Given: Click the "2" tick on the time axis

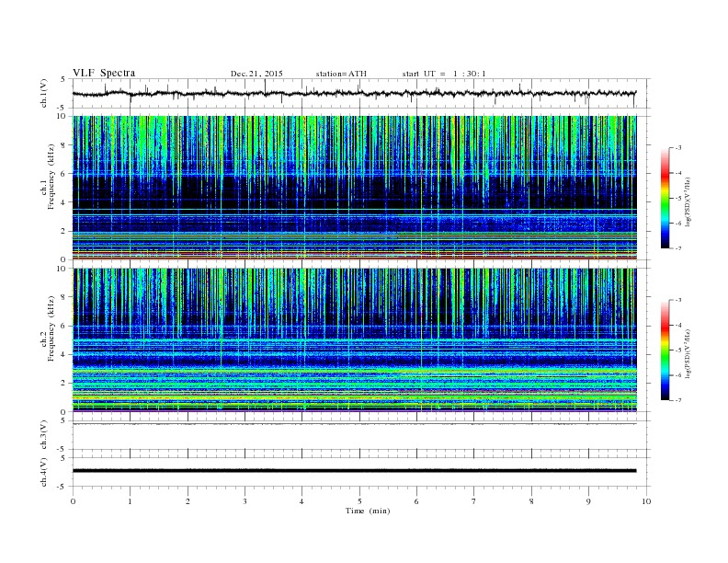Looking at the screenshot, I should tap(188, 501).
